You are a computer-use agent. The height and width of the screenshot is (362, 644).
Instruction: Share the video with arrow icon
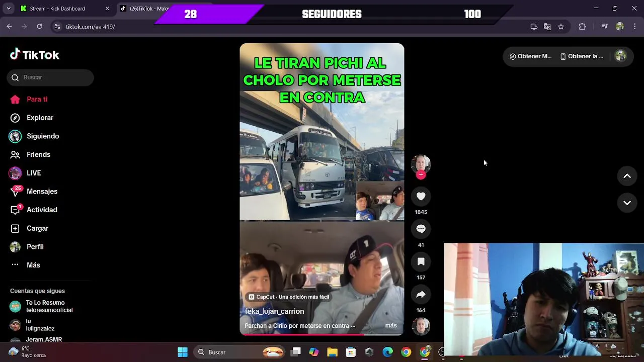(421, 295)
